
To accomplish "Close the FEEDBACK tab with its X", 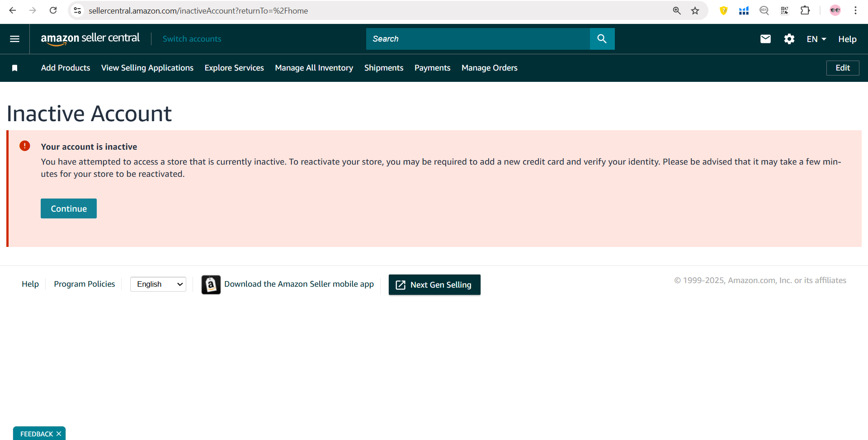I will [x=59, y=434].
